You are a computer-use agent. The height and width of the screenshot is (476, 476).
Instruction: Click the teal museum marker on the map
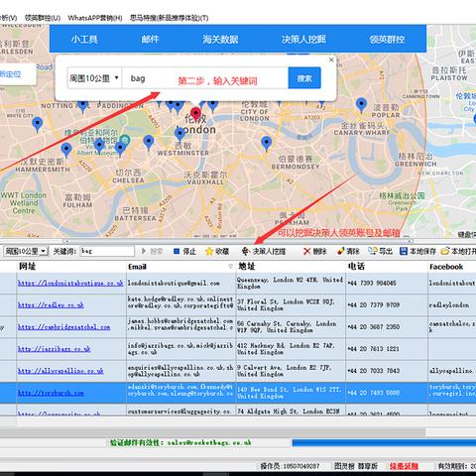(x=125, y=141)
